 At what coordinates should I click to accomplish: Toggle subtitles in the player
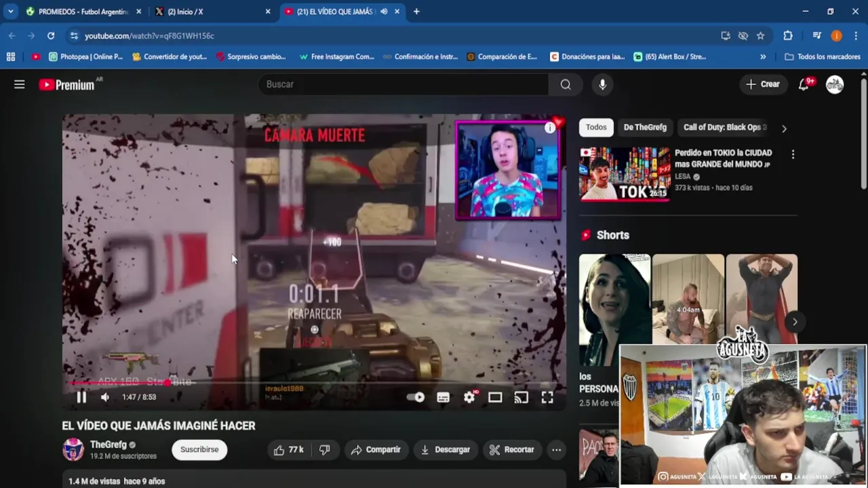coord(443,398)
